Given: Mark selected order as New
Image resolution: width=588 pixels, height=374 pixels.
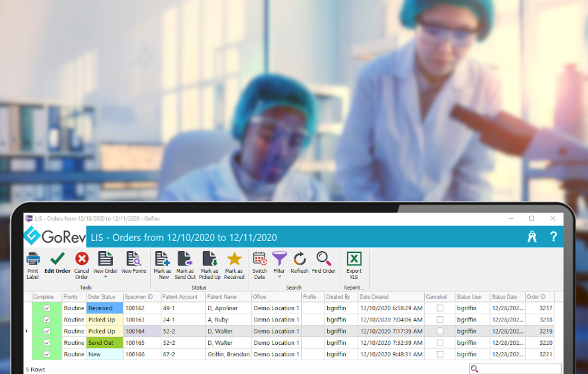Looking at the screenshot, I should (x=162, y=260).
